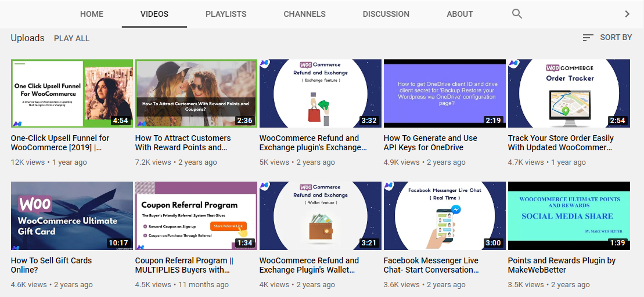Open the Reward Points and Coupons thumbnail
The height and width of the screenshot is (297, 644).
[x=196, y=93]
